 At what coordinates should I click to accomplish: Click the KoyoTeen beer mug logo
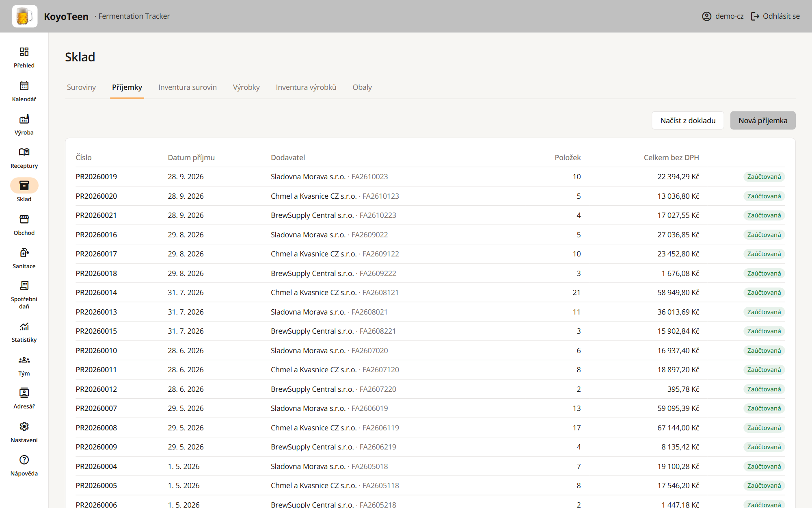pyautogui.click(x=25, y=16)
